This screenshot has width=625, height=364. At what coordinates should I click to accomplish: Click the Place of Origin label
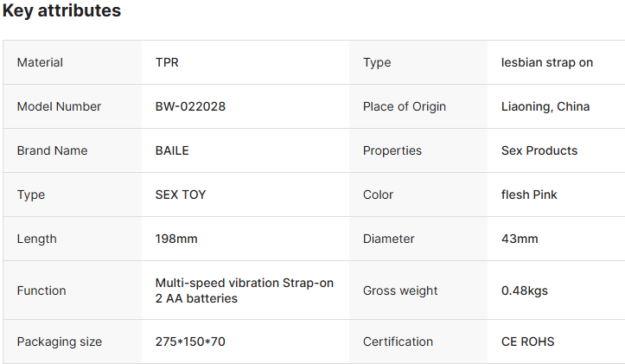point(405,106)
